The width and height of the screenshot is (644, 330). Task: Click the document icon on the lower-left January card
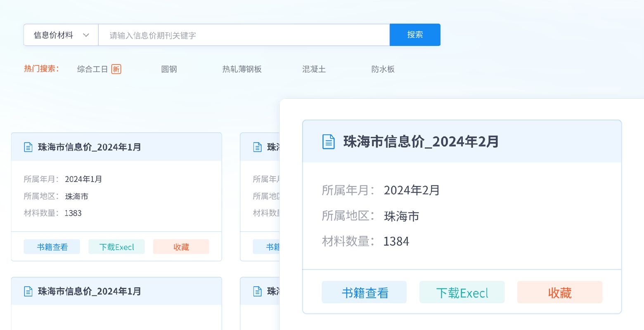click(x=28, y=291)
